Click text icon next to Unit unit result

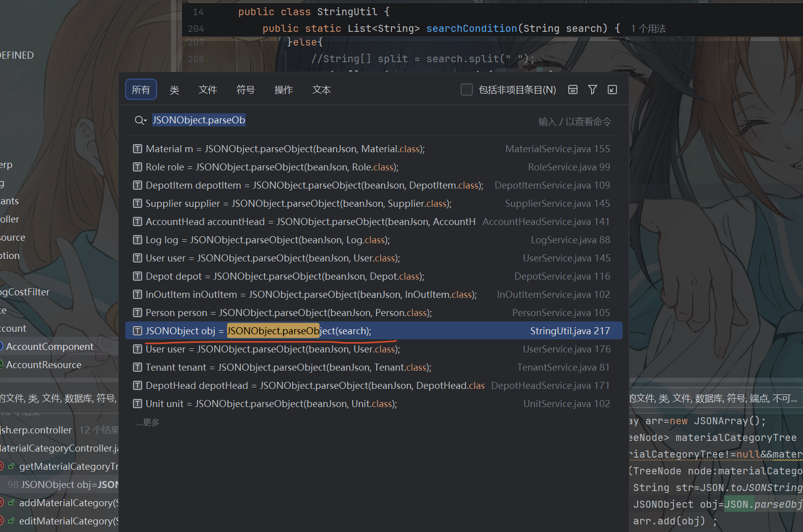(137, 404)
